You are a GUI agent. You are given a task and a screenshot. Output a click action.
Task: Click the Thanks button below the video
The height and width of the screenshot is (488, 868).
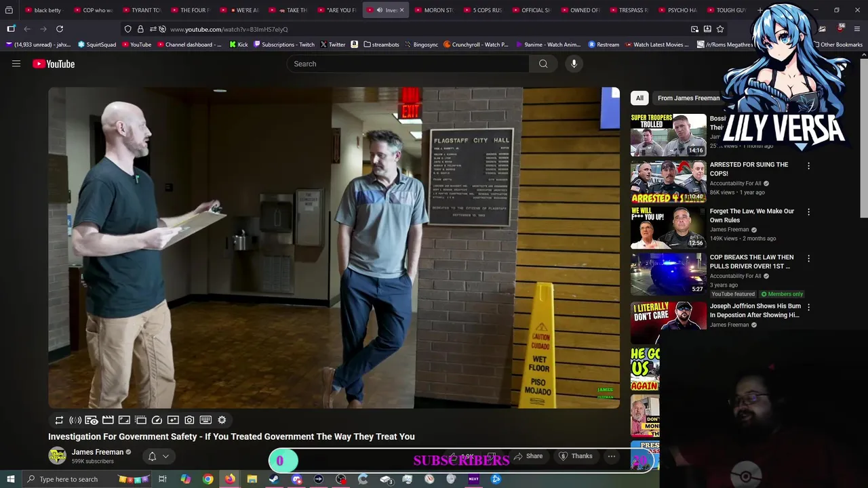coord(576,456)
